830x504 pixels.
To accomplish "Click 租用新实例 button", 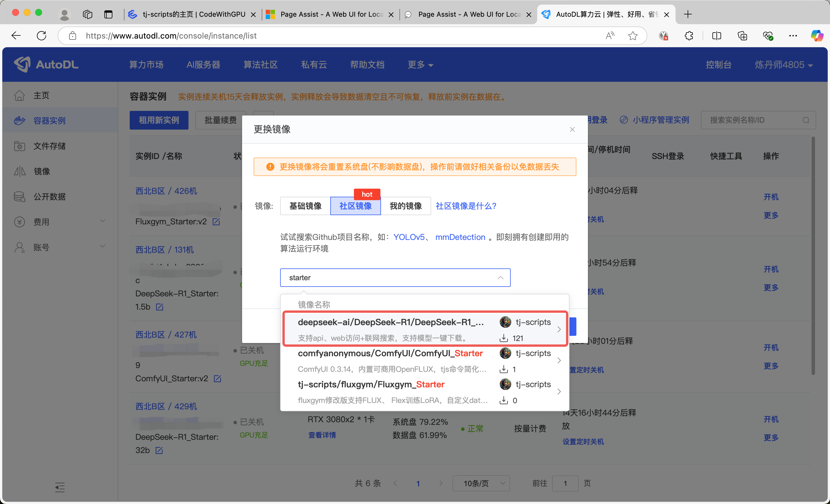I will click(x=159, y=120).
